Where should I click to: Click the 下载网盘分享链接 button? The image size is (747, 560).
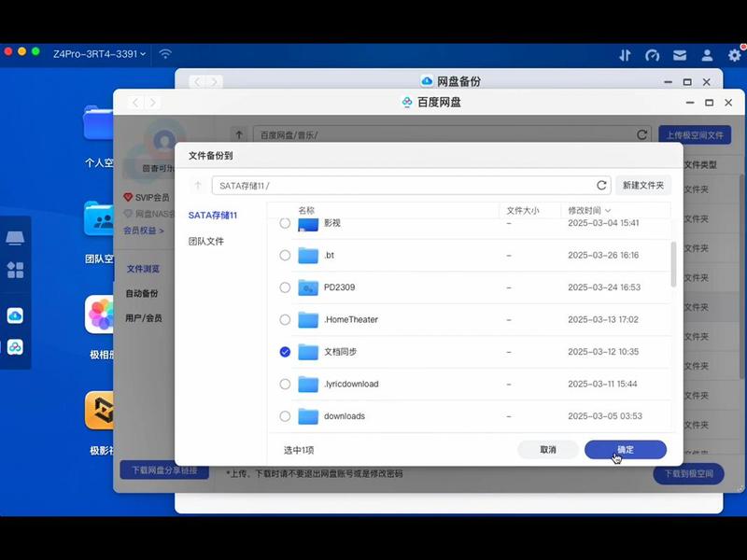[164, 470]
